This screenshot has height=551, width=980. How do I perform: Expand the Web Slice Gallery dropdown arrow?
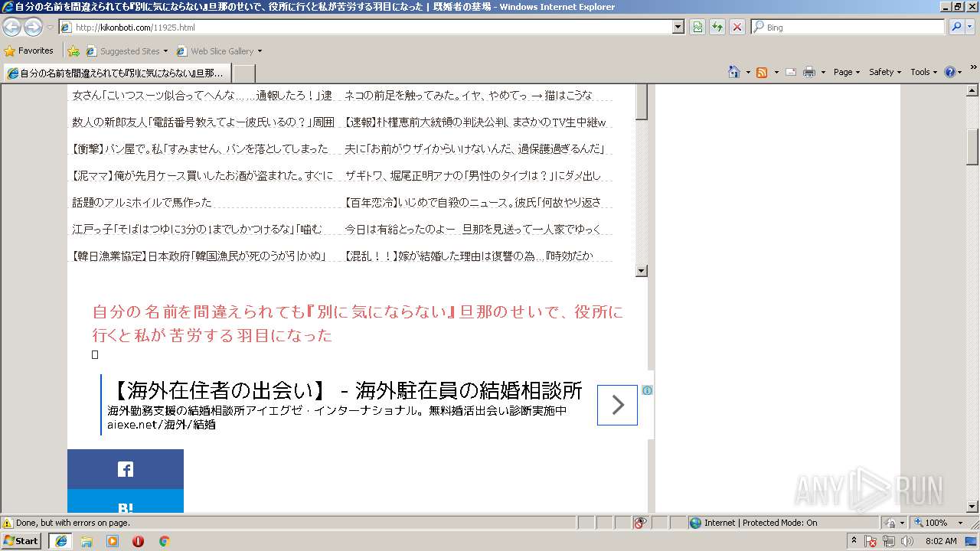pyautogui.click(x=260, y=51)
